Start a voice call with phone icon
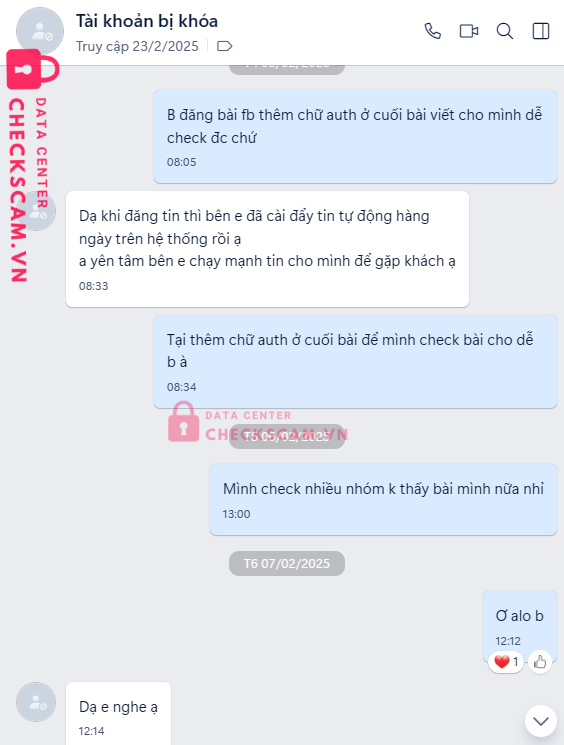The image size is (564, 745). click(x=432, y=31)
